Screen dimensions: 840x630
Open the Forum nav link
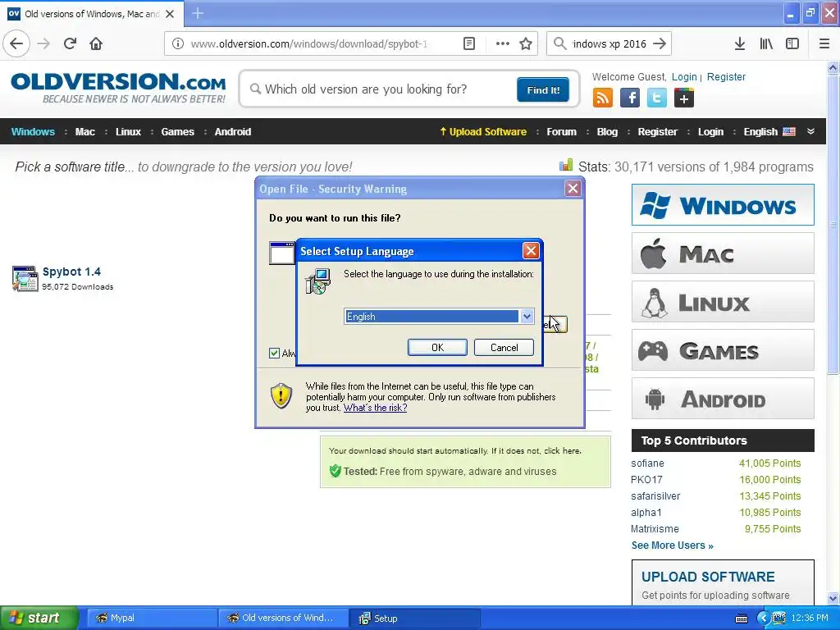pos(561,132)
